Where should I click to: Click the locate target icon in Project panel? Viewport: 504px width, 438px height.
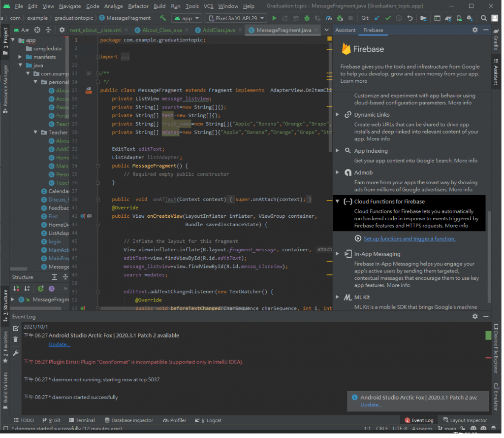click(37, 30)
